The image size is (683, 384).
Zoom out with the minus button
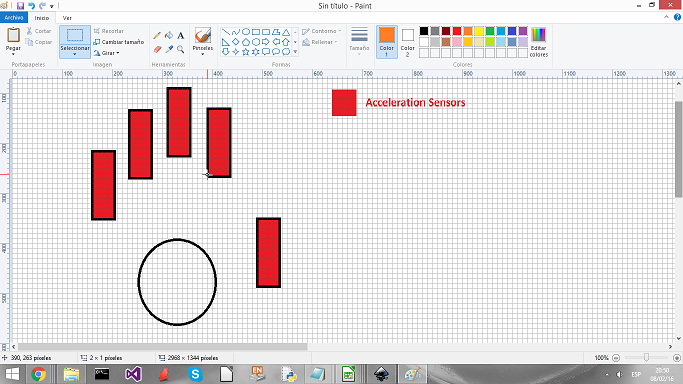(x=616, y=358)
